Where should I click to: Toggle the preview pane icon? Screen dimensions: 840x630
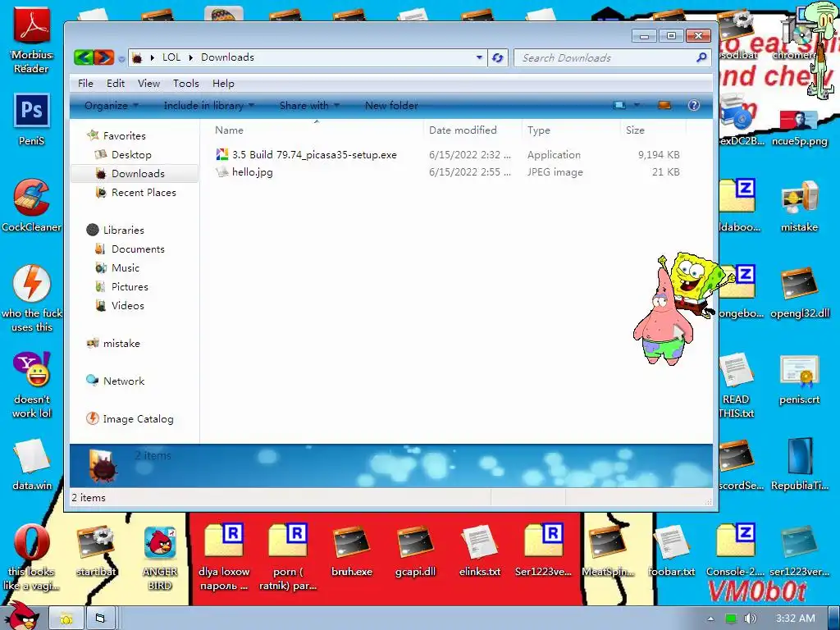point(664,105)
